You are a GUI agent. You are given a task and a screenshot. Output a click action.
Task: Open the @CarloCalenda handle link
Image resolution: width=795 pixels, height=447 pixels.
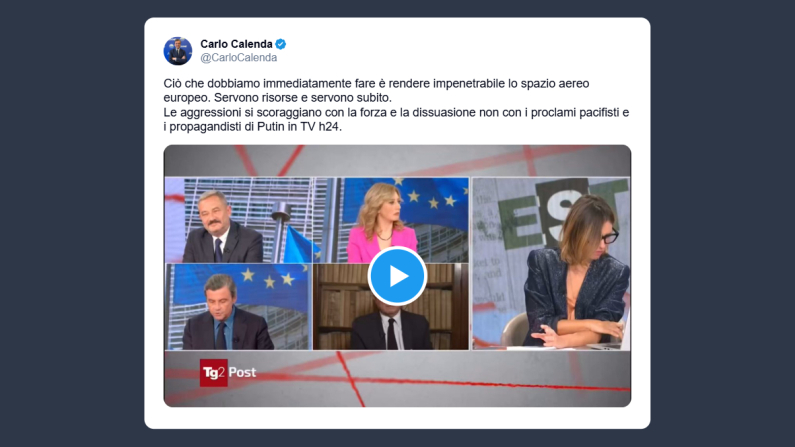pyautogui.click(x=238, y=58)
